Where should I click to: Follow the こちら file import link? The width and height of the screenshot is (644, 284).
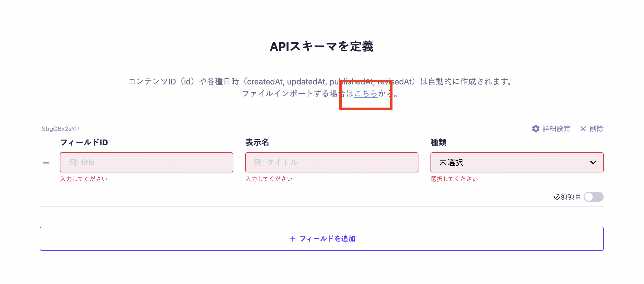click(366, 93)
